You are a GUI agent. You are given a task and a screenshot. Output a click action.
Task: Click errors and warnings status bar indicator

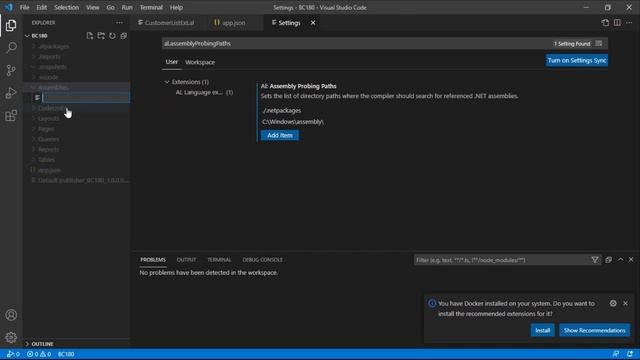click(x=39, y=354)
